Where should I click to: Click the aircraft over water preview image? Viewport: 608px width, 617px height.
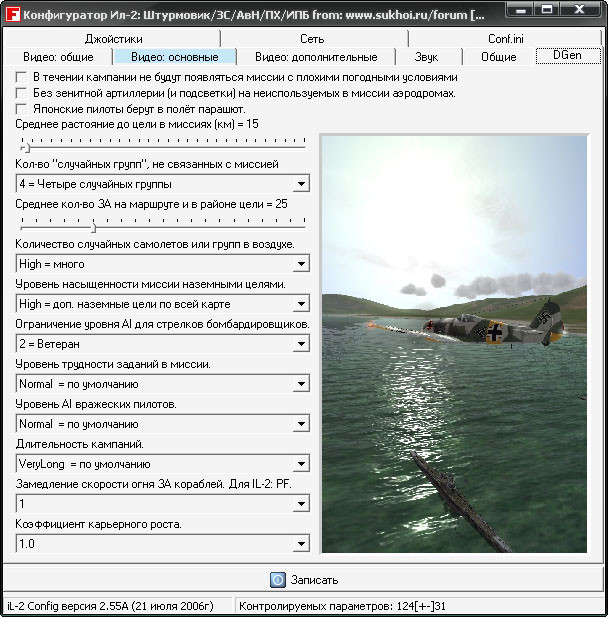[x=454, y=344]
